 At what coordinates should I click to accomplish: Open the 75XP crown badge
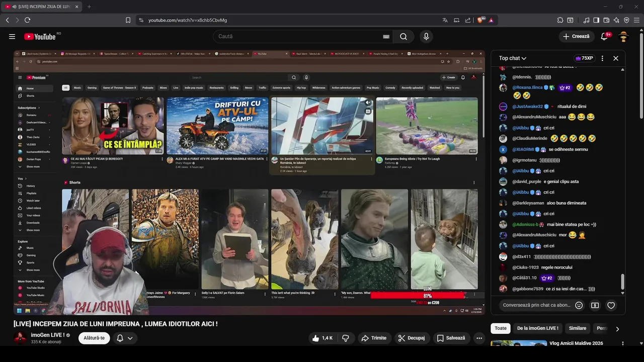[x=584, y=58]
